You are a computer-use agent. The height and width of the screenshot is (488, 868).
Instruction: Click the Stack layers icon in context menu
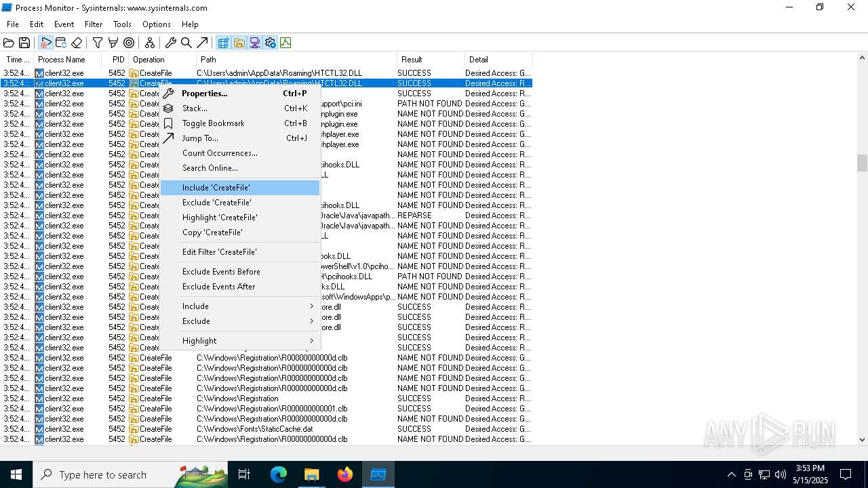coord(168,108)
